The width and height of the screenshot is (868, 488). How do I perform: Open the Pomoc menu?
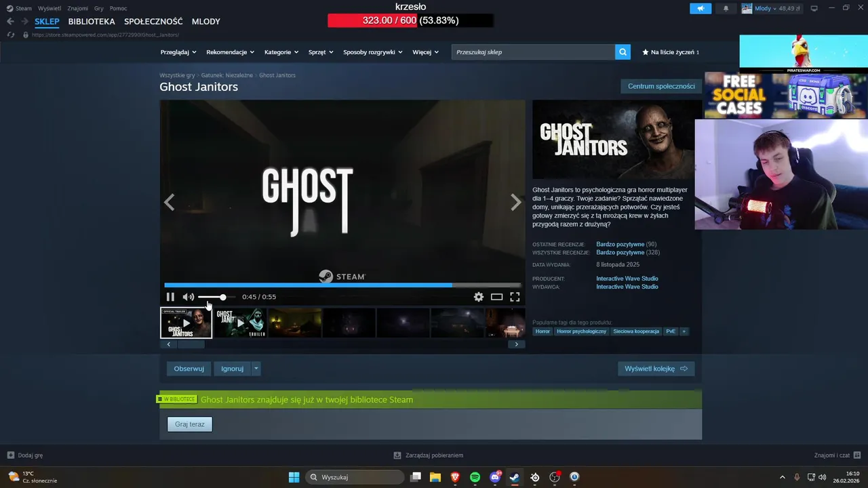click(118, 8)
